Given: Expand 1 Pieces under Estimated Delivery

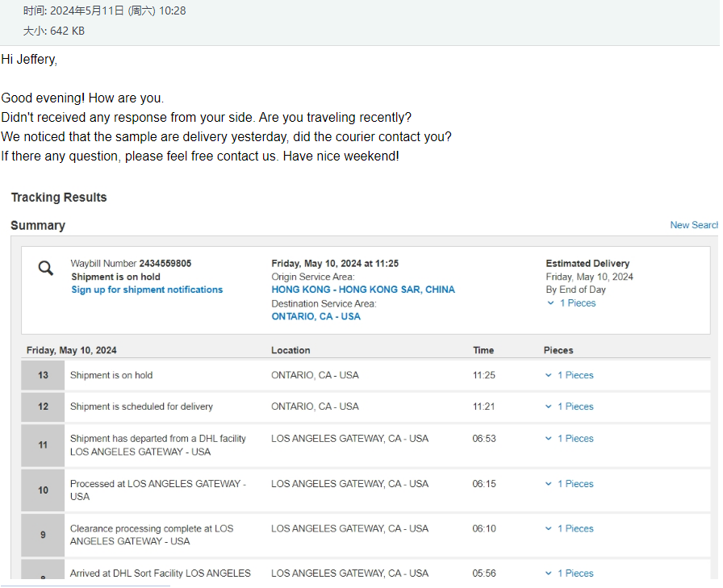Looking at the screenshot, I should [571, 303].
